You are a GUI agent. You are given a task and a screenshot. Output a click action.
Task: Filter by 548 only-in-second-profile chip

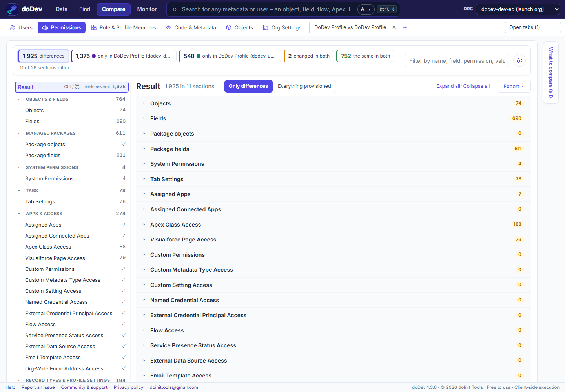[x=230, y=56]
